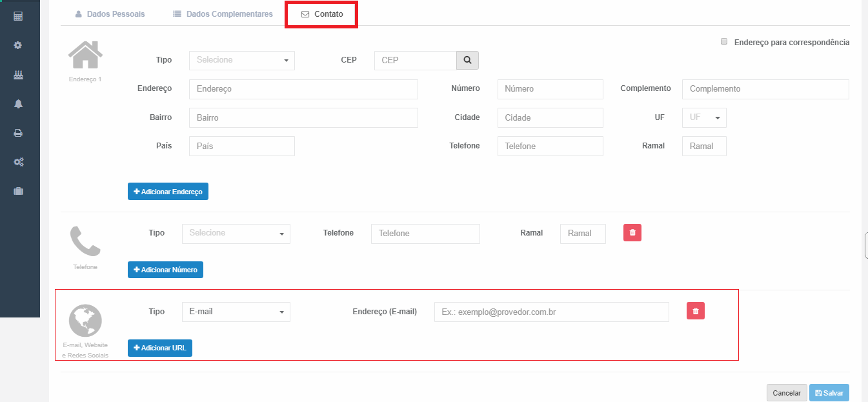Click the birthday cake icon in sidebar
This screenshot has height=402, width=868.
point(18,75)
